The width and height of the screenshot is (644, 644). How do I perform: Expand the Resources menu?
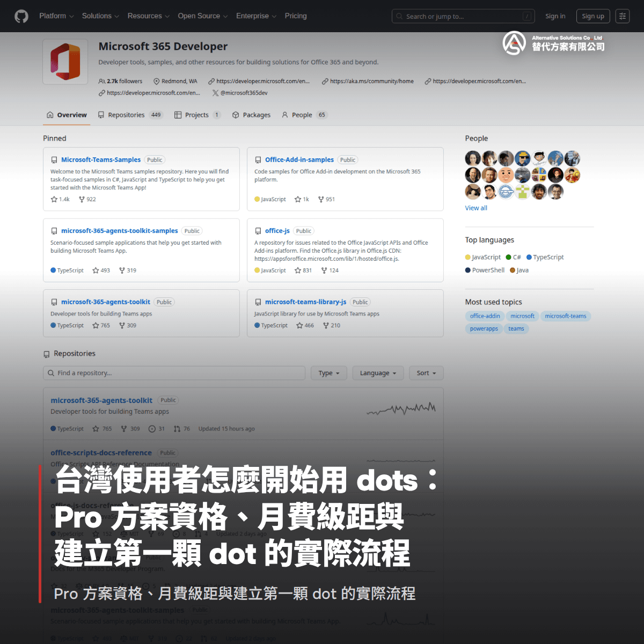(x=149, y=16)
